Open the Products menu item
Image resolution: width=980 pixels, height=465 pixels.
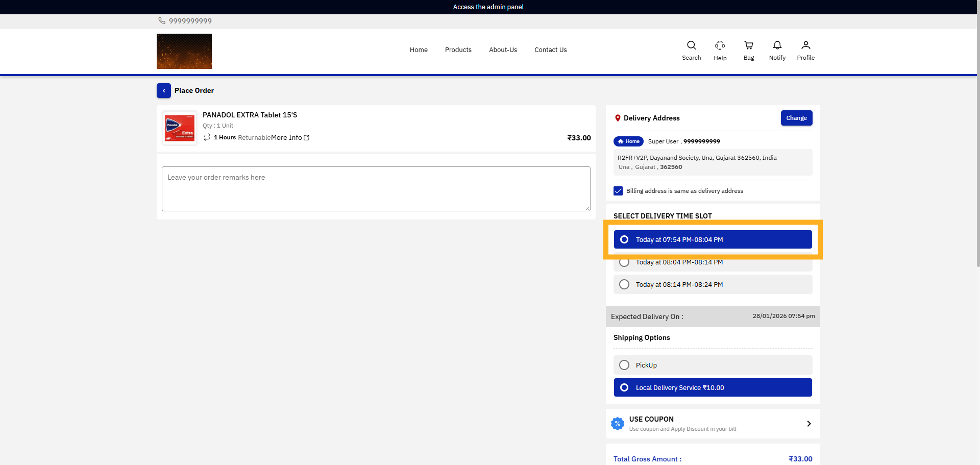pyautogui.click(x=458, y=50)
